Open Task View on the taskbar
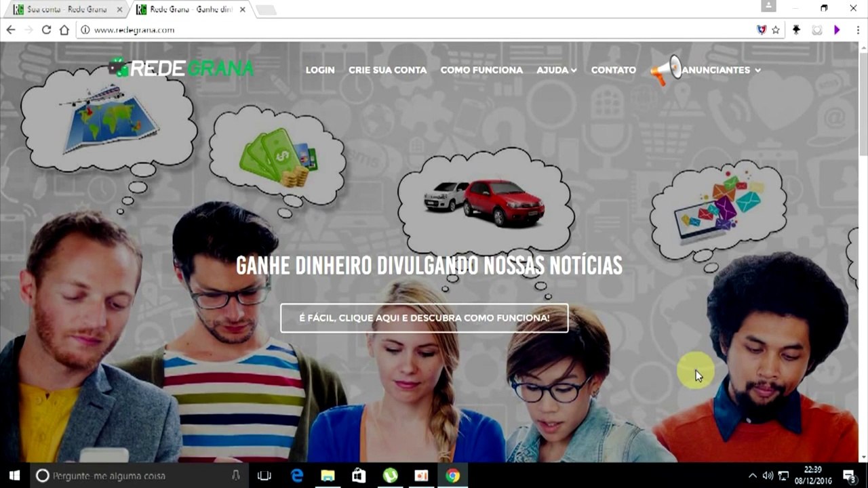868x488 pixels. 264,476
